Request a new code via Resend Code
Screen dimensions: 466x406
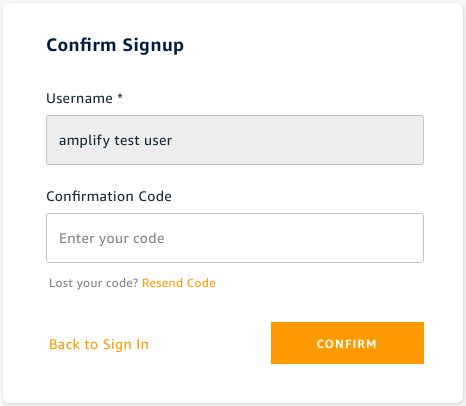(x=179, y=283)
